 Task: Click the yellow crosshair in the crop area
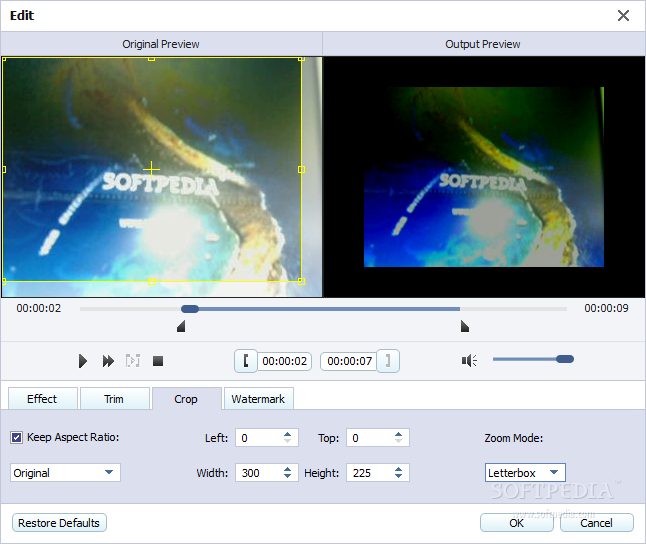pyautogui.click(x=152, y=169)
